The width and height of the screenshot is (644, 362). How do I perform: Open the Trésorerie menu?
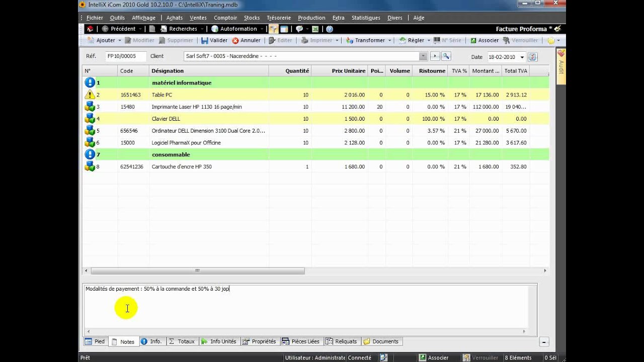[x=279, y=18]
